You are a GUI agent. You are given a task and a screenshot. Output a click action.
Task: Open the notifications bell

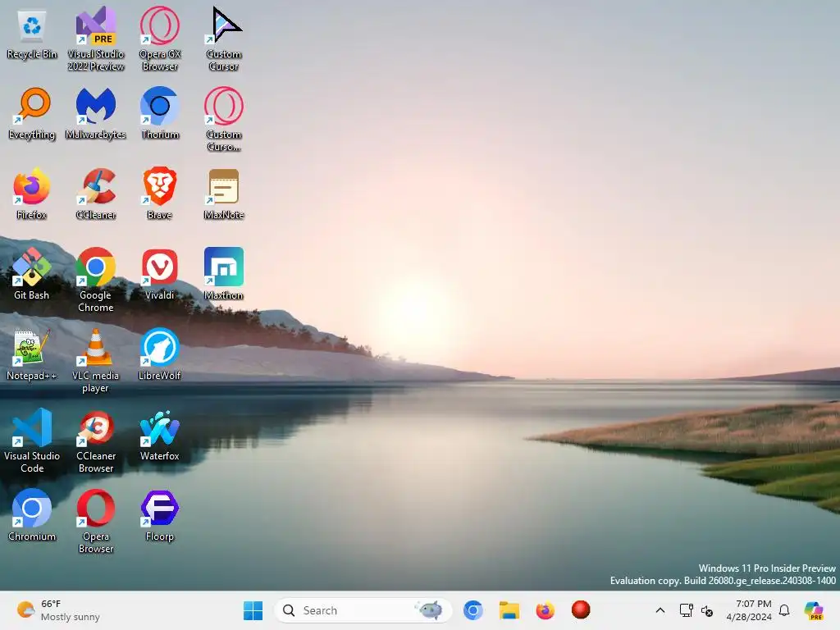pos(784,610)
